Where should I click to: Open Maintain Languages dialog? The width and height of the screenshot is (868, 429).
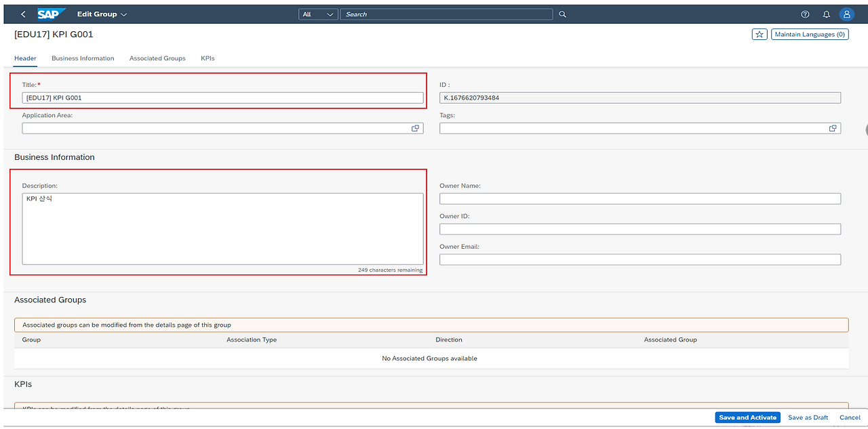(810, 33)
